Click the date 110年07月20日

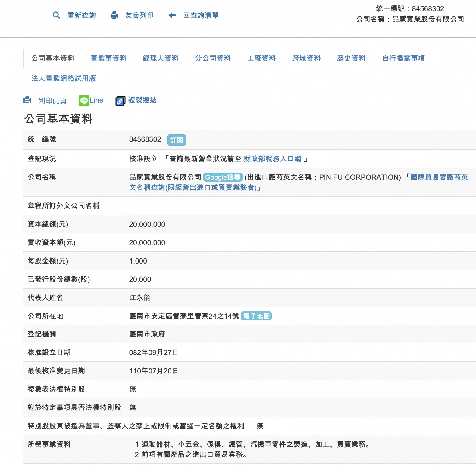point(154,371)
